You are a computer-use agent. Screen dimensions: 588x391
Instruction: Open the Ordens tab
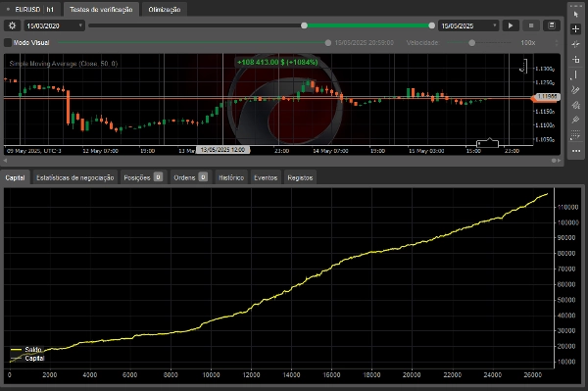click(x=190, y=177)
